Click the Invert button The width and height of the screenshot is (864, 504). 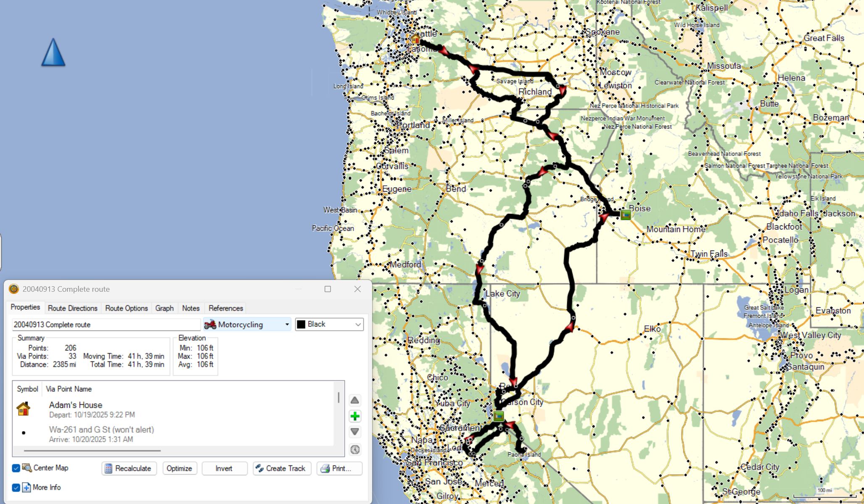coord(224,468)
